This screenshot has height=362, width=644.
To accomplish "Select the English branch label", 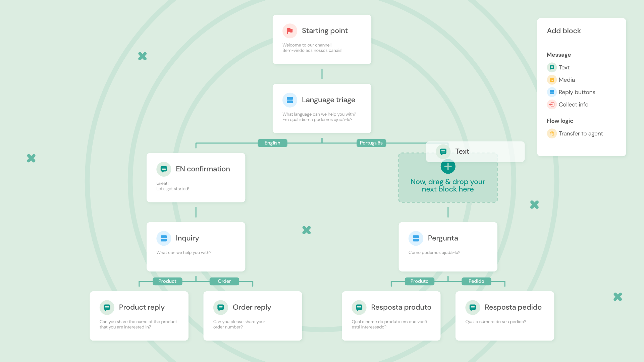I will coord(272,143).
